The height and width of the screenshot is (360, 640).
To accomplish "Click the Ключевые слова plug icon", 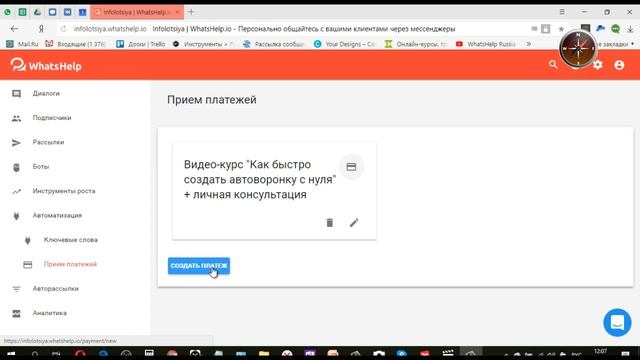I will click(x=27, y=240).
